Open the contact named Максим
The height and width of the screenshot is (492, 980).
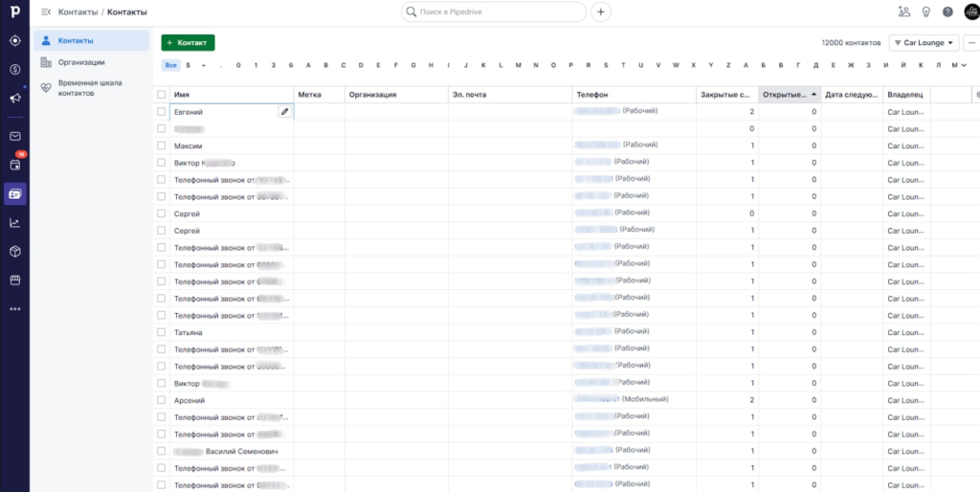189,145
